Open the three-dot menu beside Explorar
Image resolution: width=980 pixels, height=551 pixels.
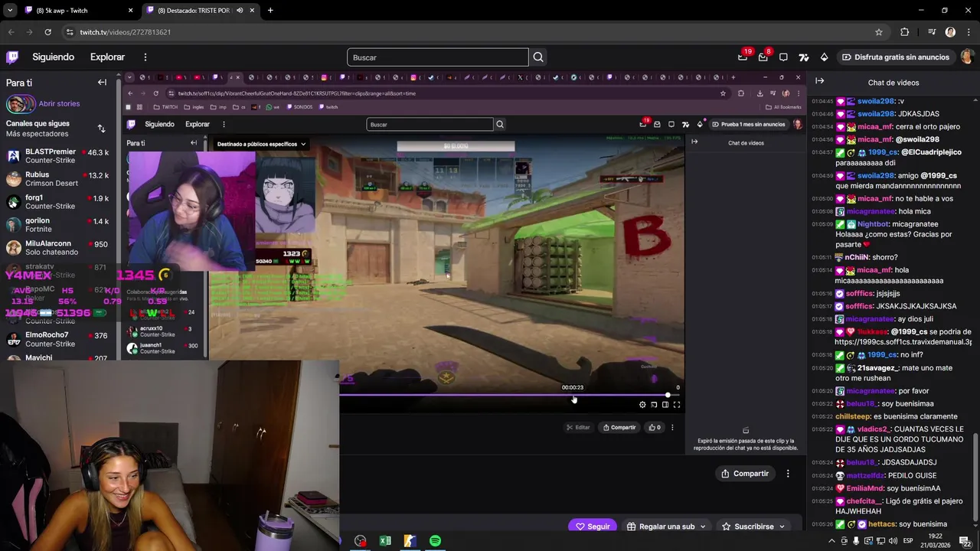[x=145, y=57]
